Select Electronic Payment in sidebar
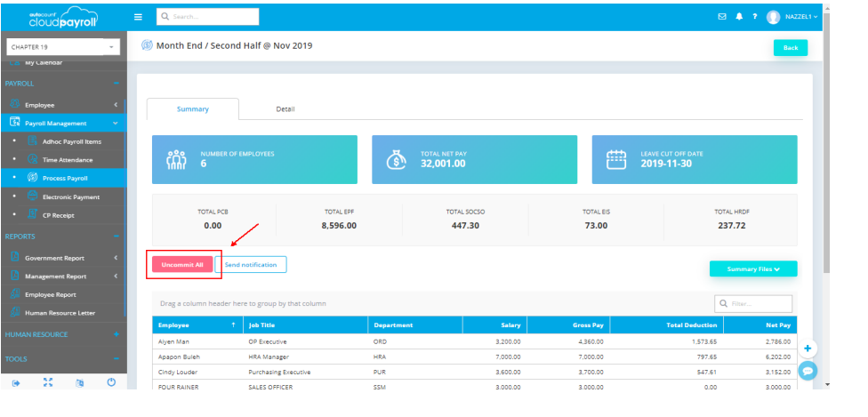Screen dimensions: 868x417 [70, 196]
